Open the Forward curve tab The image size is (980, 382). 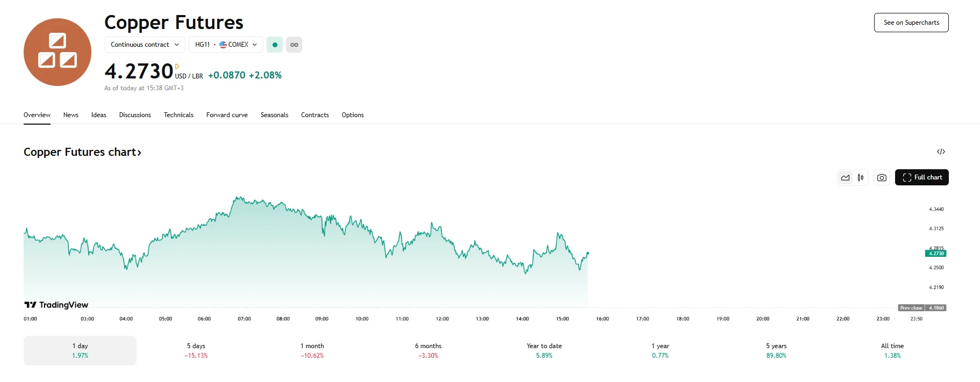227,115
